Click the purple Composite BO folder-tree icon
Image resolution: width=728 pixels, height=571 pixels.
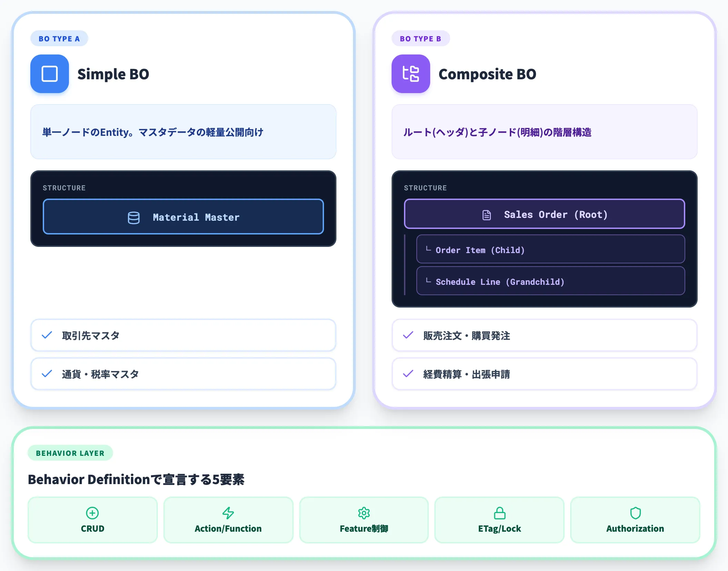[411, 74]
